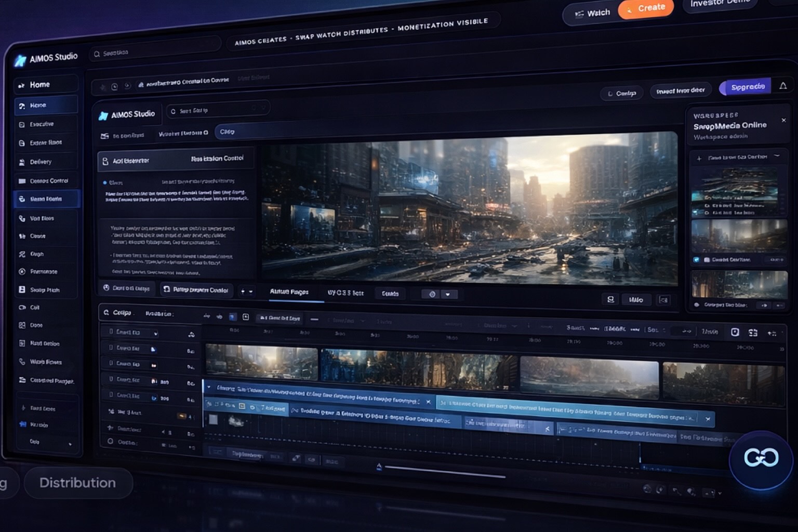Click the Delivery icon in the left sidebar
This screenshot has height=532, width=798.
pyautogui.click(x=22, y=162)
